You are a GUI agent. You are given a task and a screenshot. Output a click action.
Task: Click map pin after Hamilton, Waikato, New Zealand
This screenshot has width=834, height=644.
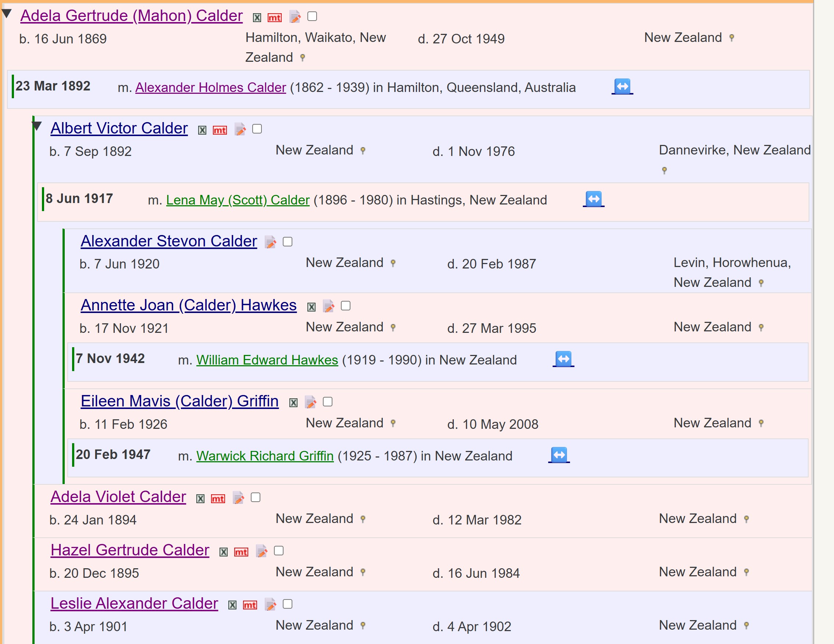coord(302,58)
